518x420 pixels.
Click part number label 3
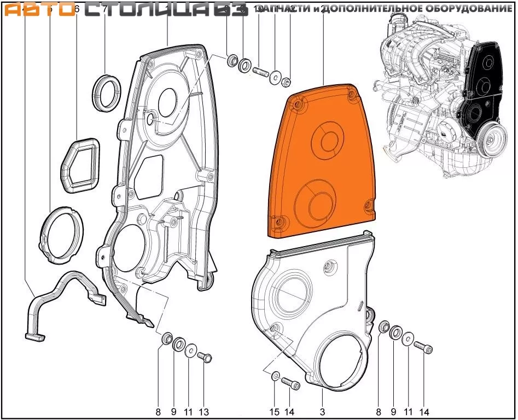[x=322, y=412]
